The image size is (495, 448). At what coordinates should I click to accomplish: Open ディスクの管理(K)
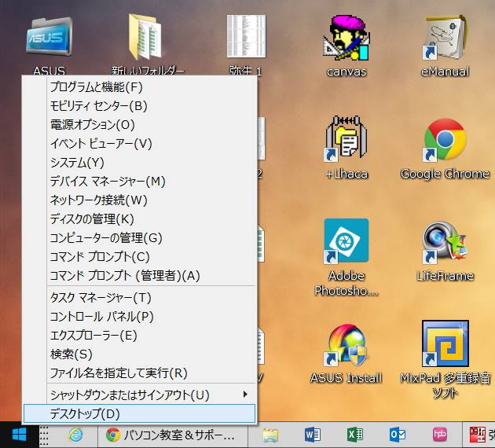(139, 219)
